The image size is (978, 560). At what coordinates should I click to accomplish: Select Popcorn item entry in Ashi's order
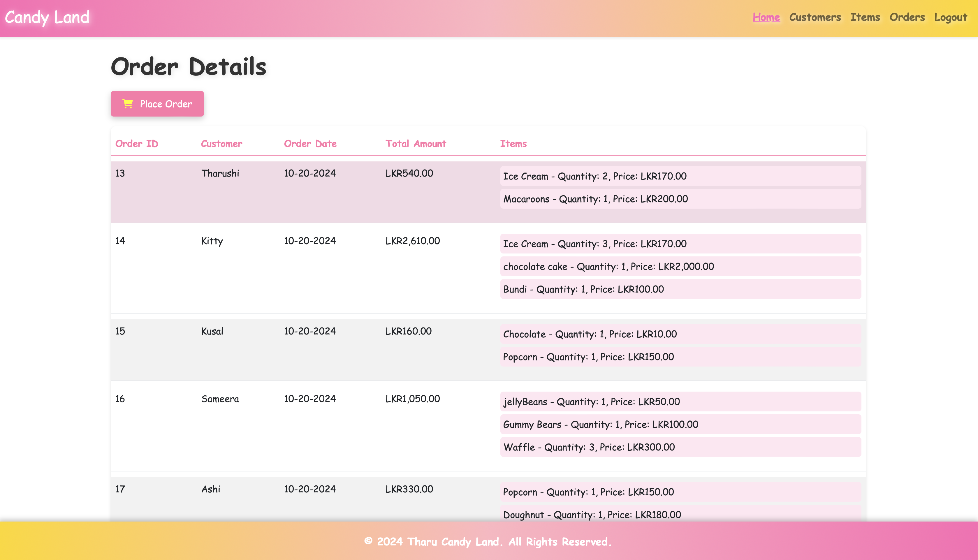[680, 492]
